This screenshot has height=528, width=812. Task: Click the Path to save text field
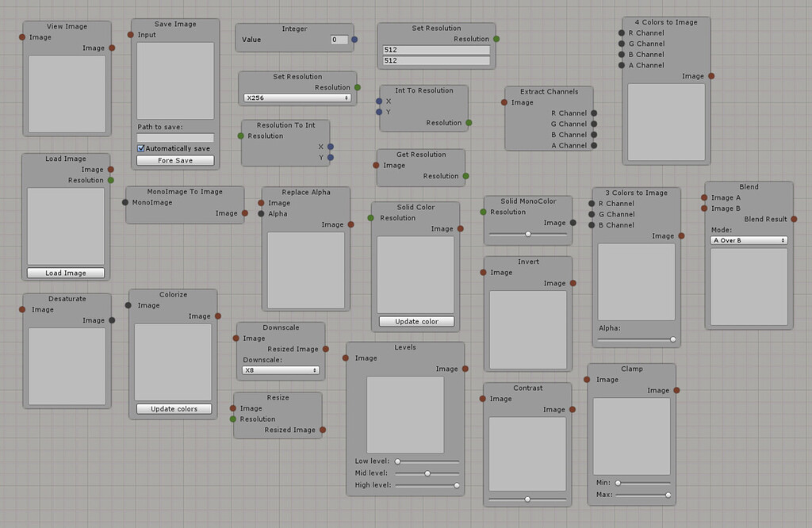click(174, 136)
